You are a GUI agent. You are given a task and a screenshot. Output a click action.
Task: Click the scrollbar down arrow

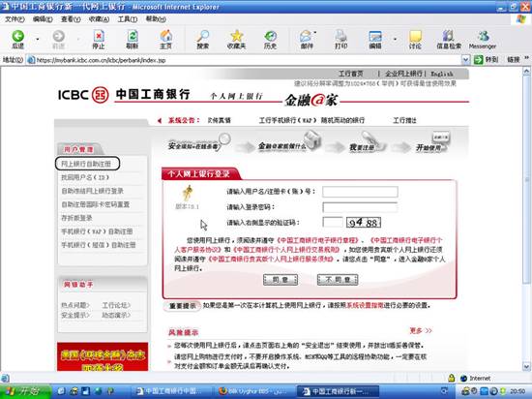(526, 366)
